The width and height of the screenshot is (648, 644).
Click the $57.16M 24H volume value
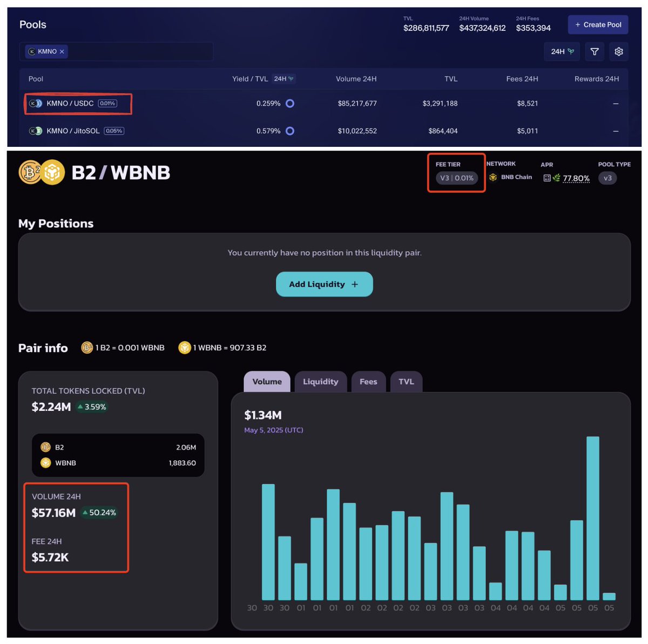point(53,513)
